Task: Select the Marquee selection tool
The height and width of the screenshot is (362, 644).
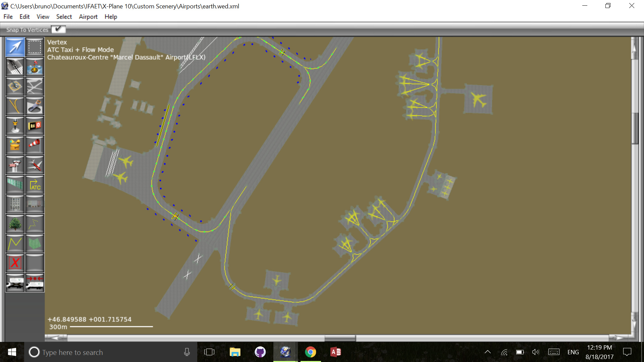Action: (x=35, y=47)
